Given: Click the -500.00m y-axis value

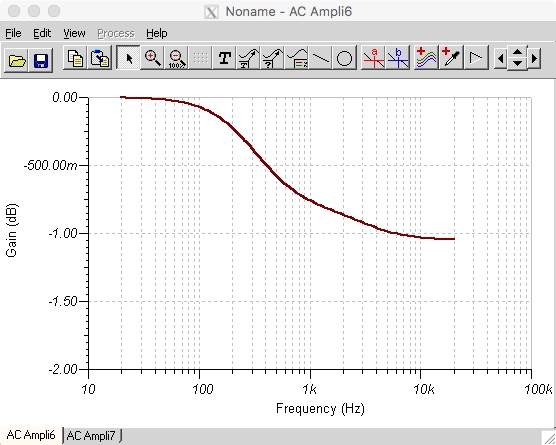Looking at the screenshot, I should [x=50, y=165].
